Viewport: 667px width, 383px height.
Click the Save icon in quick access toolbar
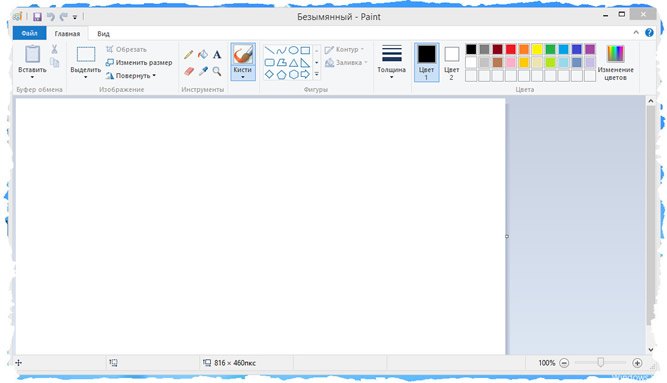click(x=37, y=17)
